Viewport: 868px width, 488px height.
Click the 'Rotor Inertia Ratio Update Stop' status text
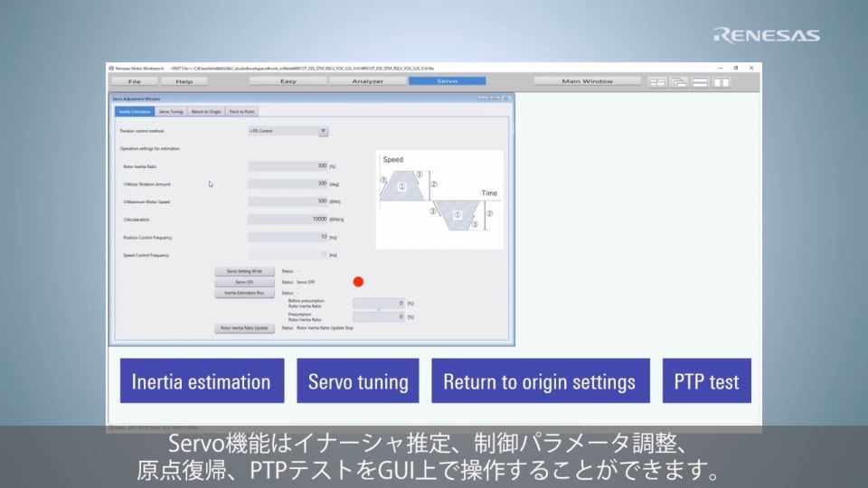[x=325, y=328]
